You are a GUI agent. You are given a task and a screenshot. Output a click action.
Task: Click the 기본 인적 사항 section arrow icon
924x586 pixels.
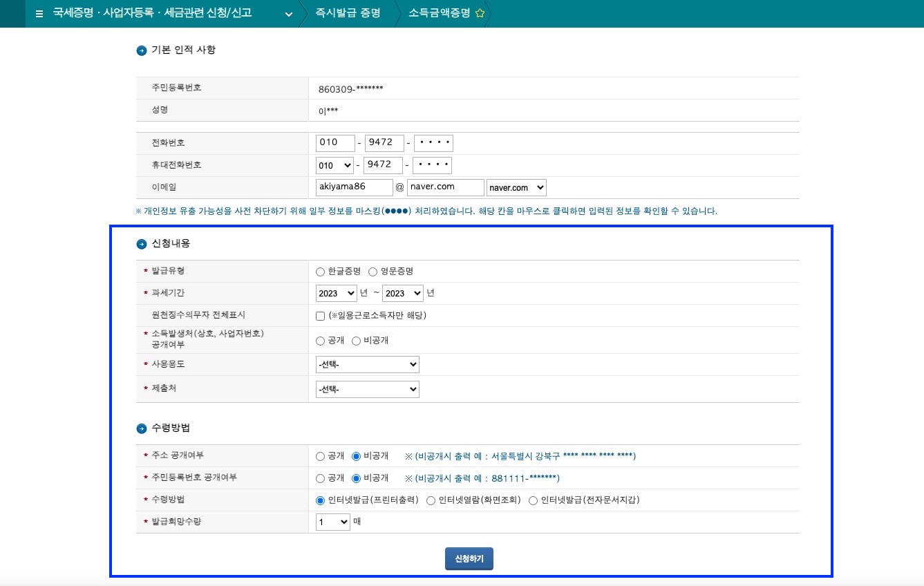coord(142,50)
